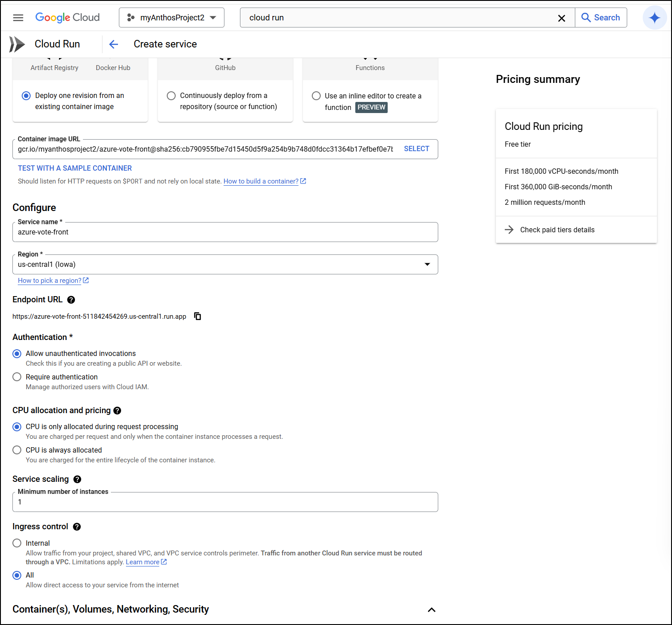This screenshot has width=672, height=625.
Task: Clear the search box with X icon
Action: coord(562,18)
